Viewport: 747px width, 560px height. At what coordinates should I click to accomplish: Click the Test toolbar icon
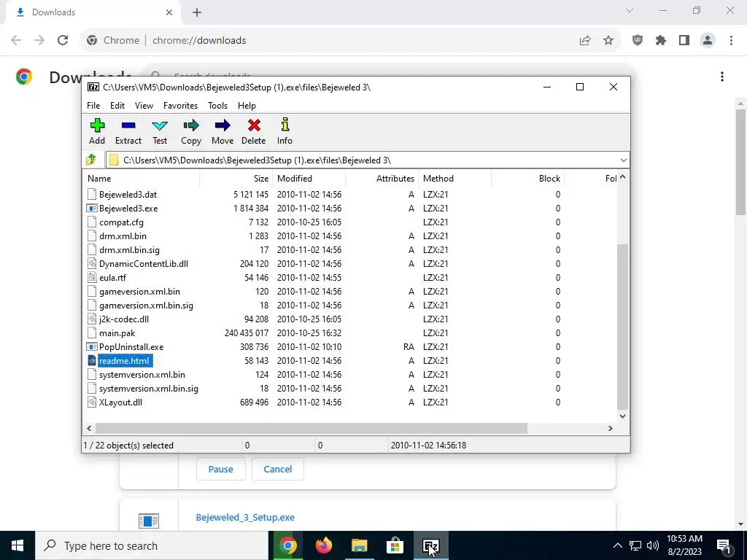click(160, 125)
